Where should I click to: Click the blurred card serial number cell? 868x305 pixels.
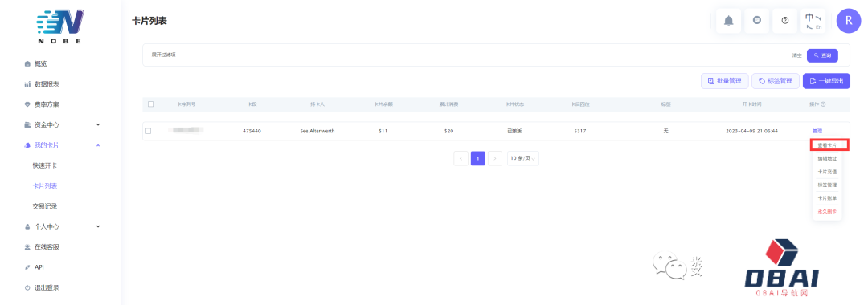pos(186,130)
